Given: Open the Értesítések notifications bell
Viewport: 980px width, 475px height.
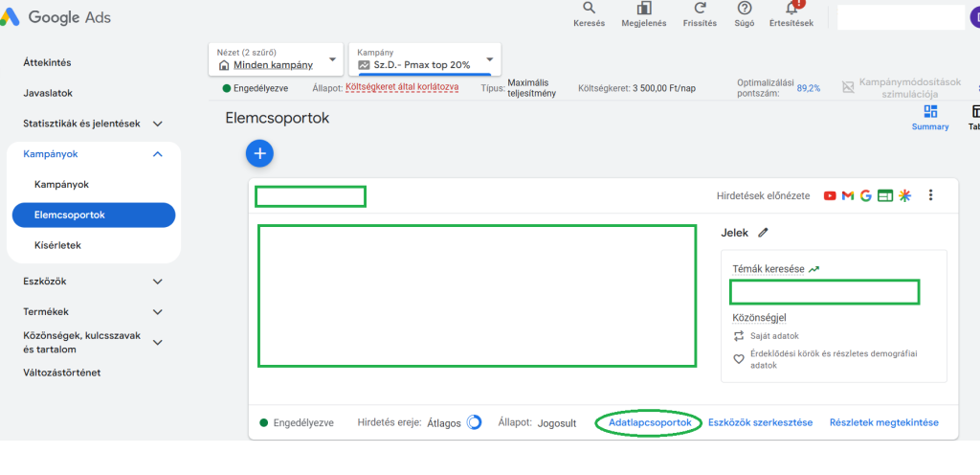Looking at the screenshot, I should 791,9.
